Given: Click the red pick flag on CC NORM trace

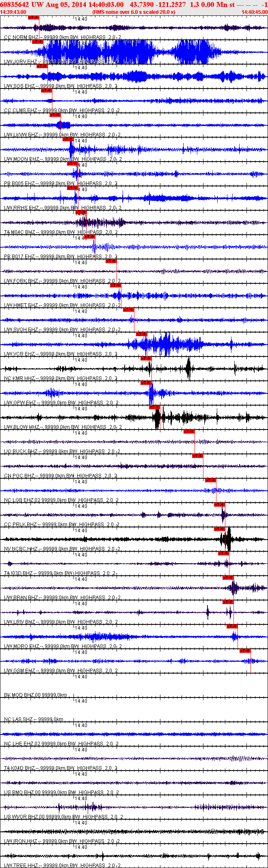Looking at the screenshot, I should tap(34, 17).
